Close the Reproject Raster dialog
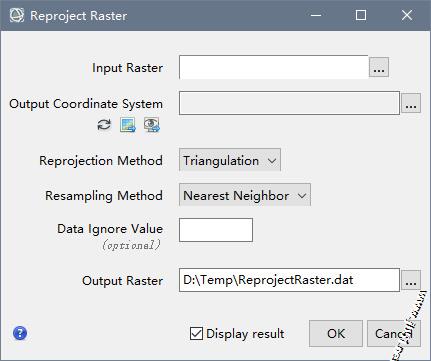The image size is (431, 361). (407, 15)
